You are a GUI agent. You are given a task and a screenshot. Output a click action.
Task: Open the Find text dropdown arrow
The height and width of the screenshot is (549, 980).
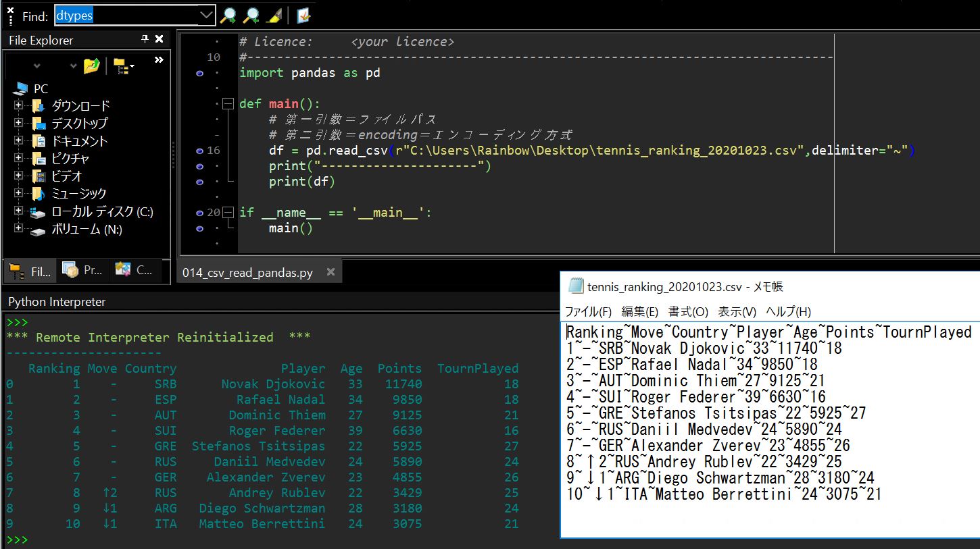point(206,16)
